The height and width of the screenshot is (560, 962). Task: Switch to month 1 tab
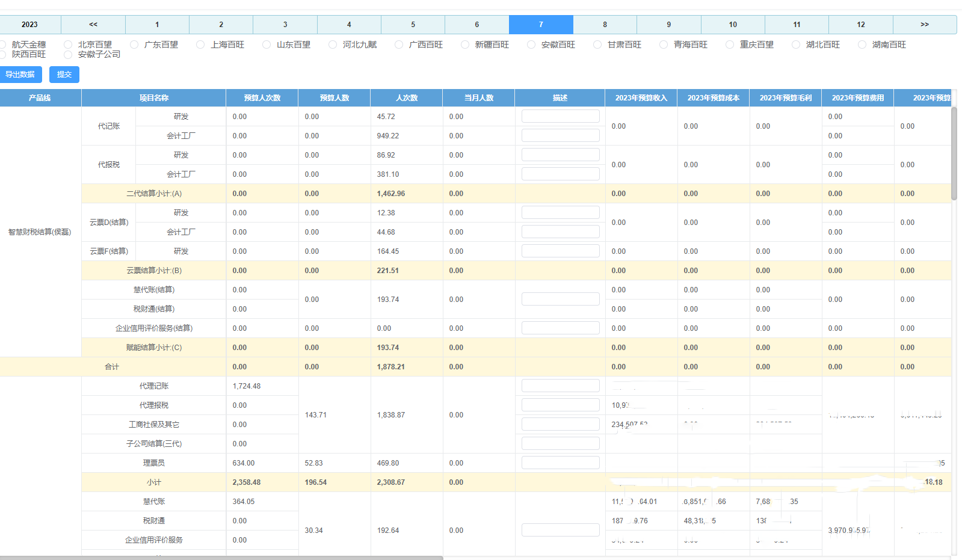157,25
